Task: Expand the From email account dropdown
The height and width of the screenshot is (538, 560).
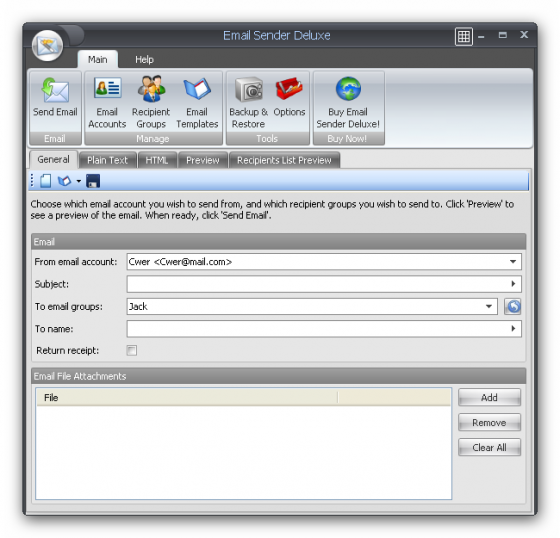Action: click(x=513, y=262)
